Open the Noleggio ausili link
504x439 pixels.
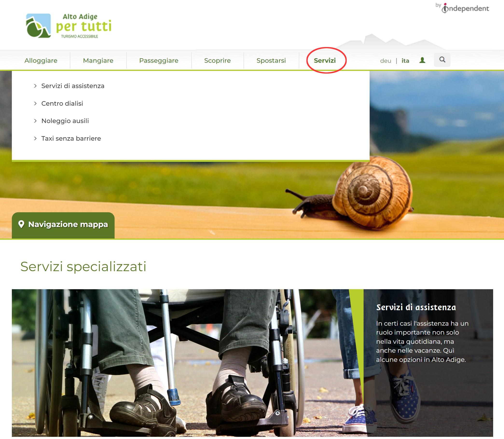pos(65,121)
